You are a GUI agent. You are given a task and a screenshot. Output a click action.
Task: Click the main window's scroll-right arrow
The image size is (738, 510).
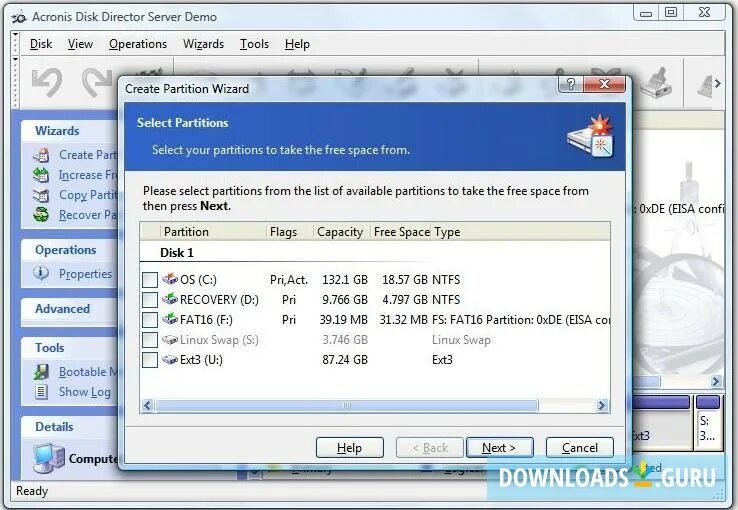[x=716, y=381]
